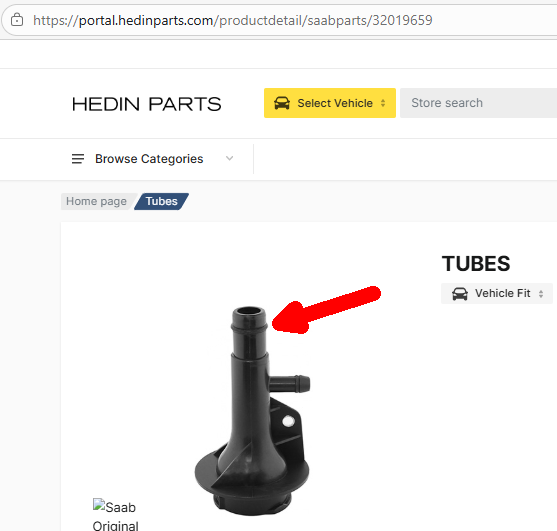Click the car icon in Select Vehicle
557x531 pixels.
282,103
